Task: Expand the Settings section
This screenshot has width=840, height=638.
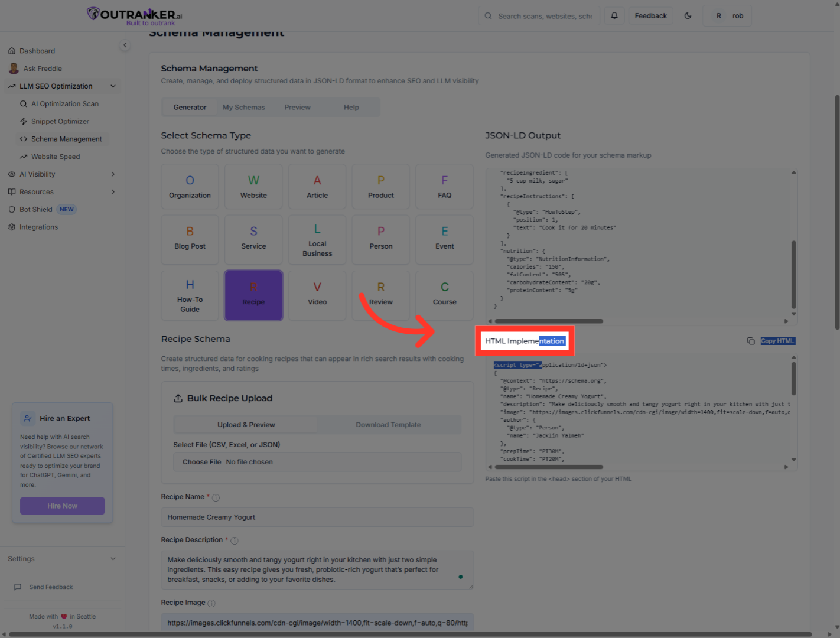Action: pyautogui.click(x=112, y=558)
